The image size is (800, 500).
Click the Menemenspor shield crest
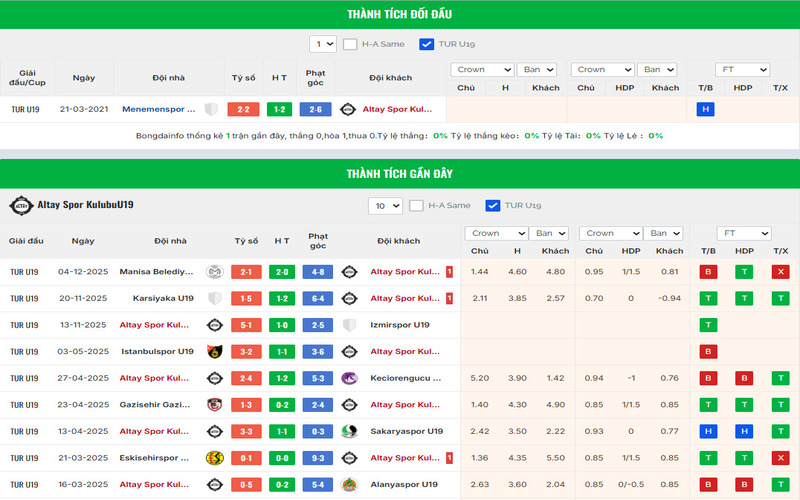click(x=211, y=109)
